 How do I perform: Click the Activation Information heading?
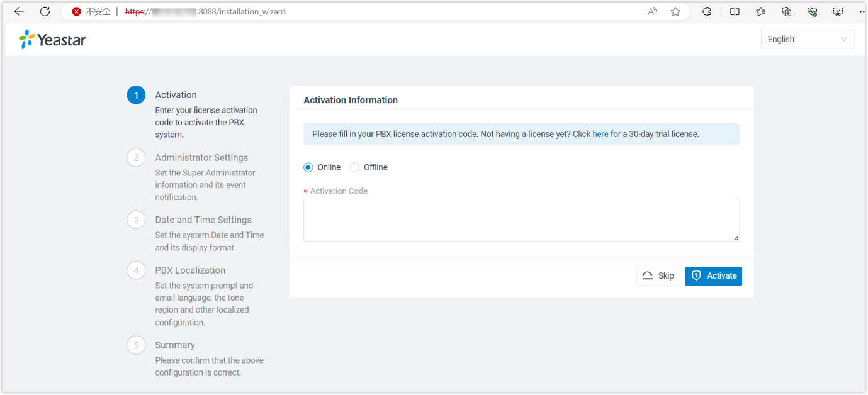pyautogui.click(x=351, y=100)
